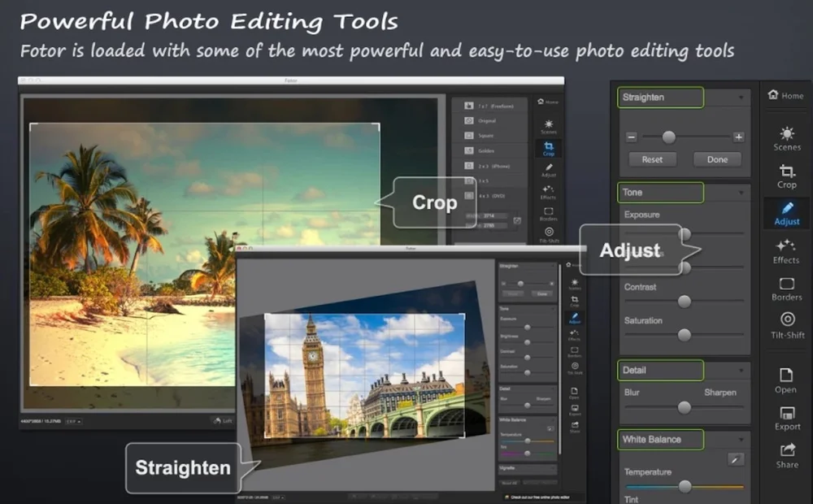Select Crop in Big Ben window sidebar

pyautogui.click(x=575, y=302)
